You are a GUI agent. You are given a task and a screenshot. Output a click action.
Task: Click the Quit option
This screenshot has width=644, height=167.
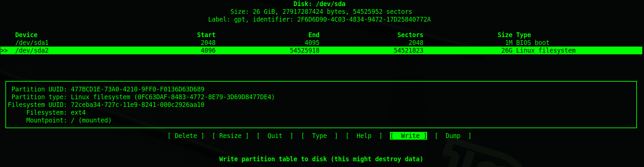pos(275,136)
